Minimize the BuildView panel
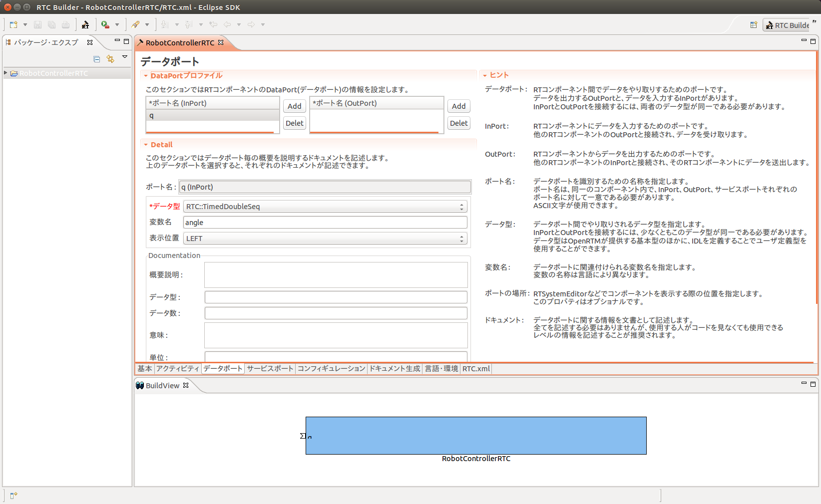The width and height of the screenshot is (821, 504). click(804, 383)
